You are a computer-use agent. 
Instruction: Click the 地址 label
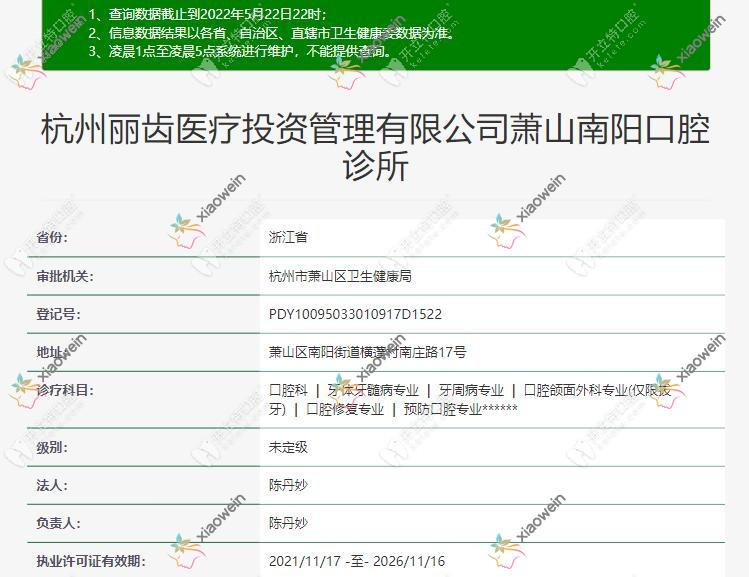pyautogui.click(x=52, y=352)
